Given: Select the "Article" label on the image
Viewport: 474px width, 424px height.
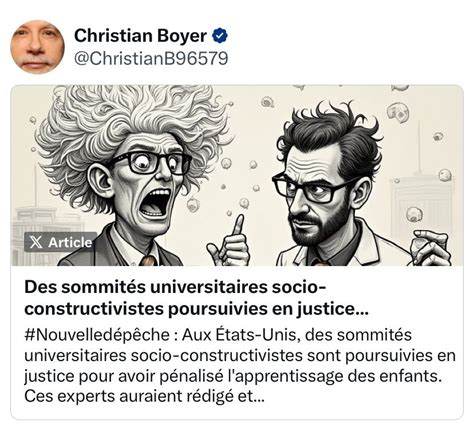Looking at the screenshot, I should tap(70, 242).
